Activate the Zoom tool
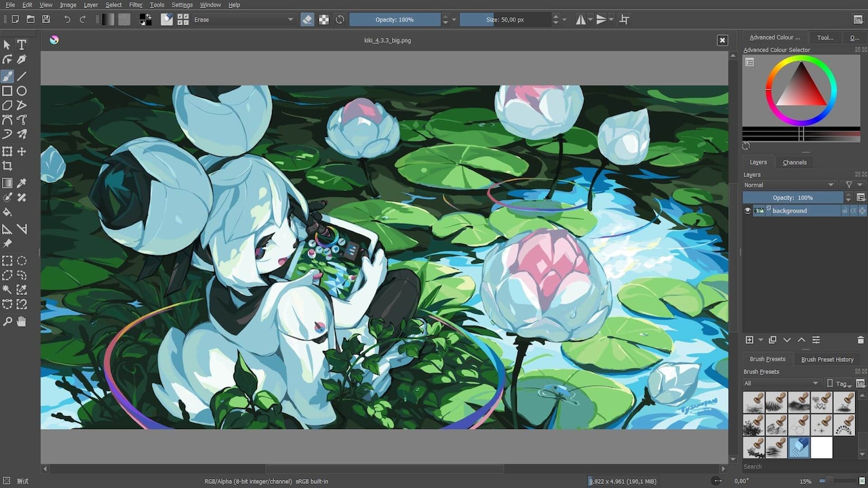Viewport: 868px width, 488px height. (8, 321)
